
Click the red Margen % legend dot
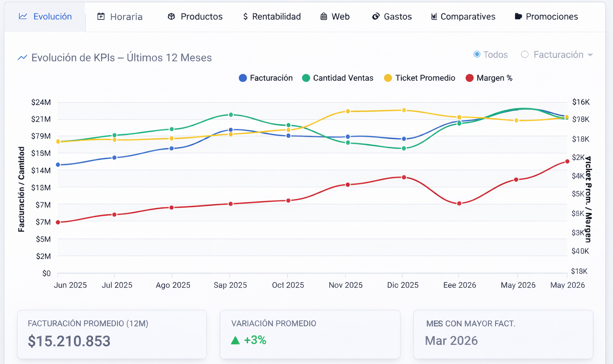tap(470, 78)
